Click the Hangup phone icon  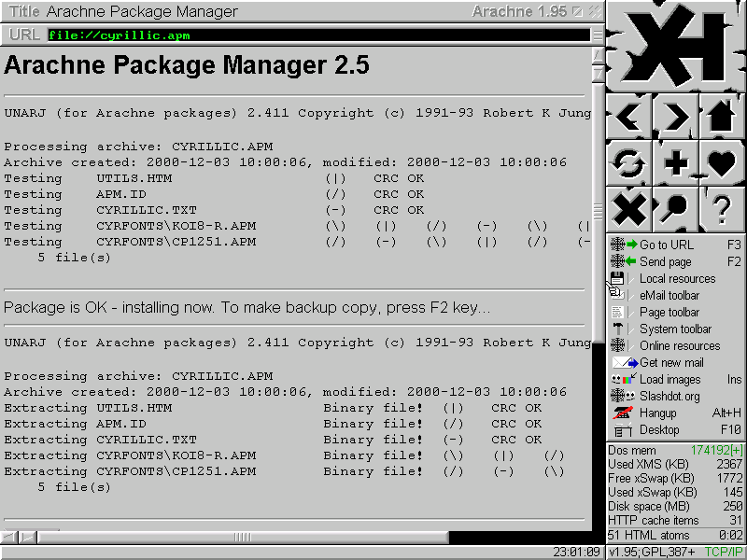[622, 413]
